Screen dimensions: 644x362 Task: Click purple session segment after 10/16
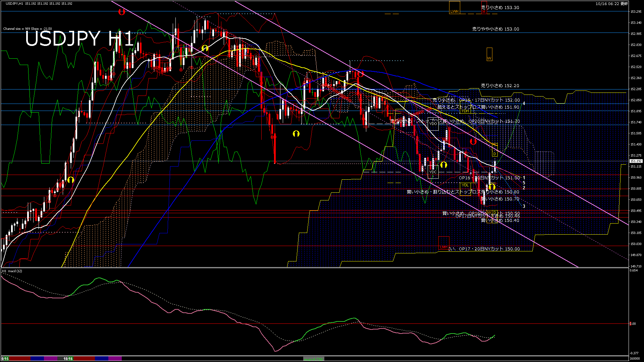point(115,359)
